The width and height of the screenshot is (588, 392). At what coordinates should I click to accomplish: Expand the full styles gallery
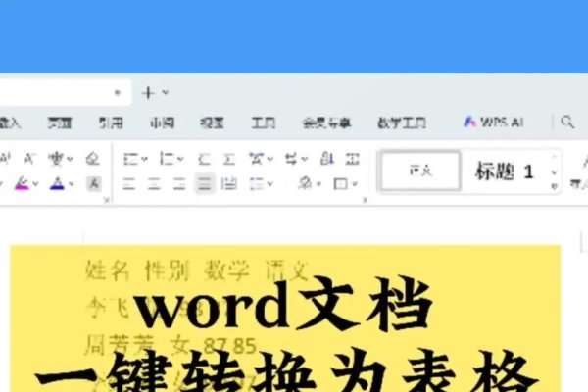[x=555, y=186]
